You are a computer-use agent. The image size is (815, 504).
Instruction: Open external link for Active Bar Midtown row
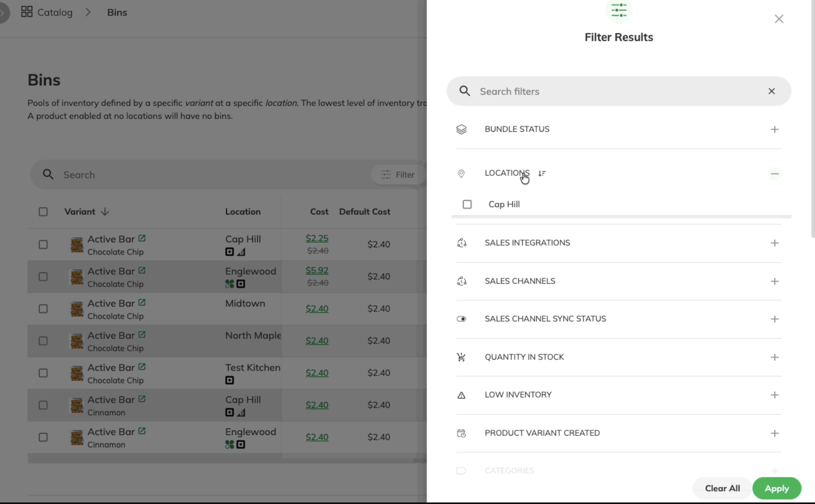(x=142, y=303)
